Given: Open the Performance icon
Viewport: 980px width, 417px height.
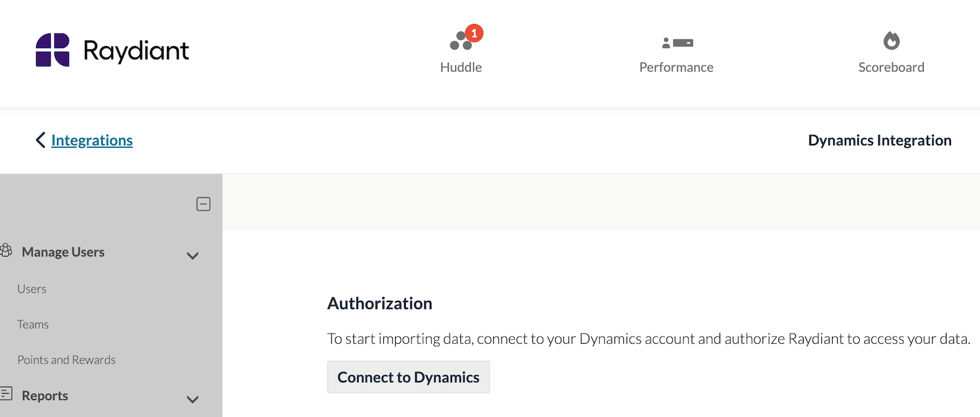Looking at the screenshot, I should (677, 43).
